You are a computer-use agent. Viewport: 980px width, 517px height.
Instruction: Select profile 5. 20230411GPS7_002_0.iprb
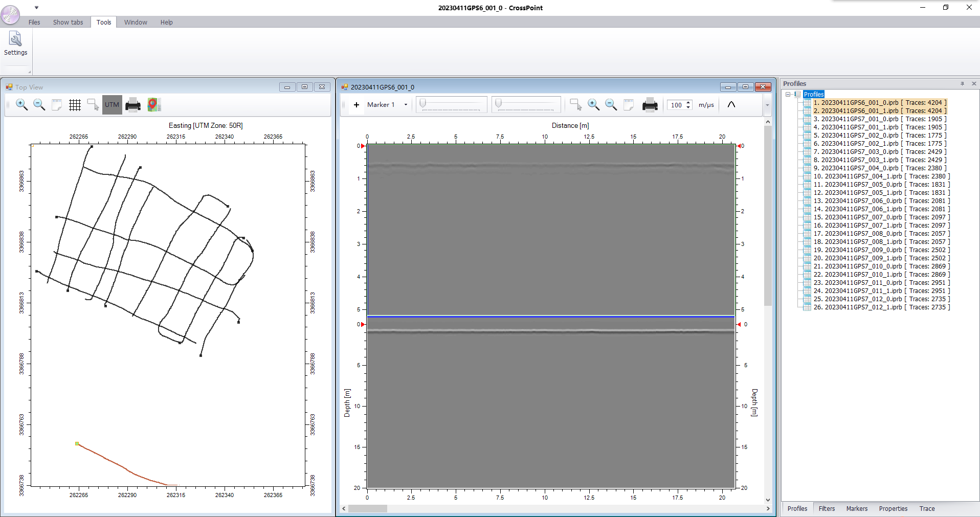pyautogui.click(x=880, y=135)
